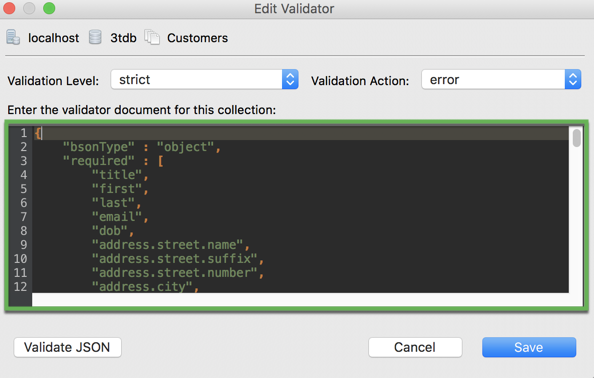Viewport: 594px width, 378px height.
Task: Click the Validate JSON button
Action: 67,347
